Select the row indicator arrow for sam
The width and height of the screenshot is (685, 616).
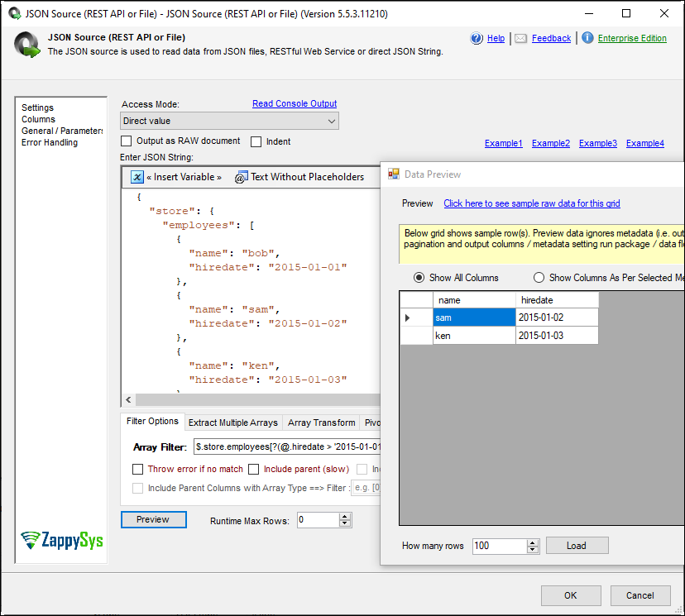coord(407,318)
